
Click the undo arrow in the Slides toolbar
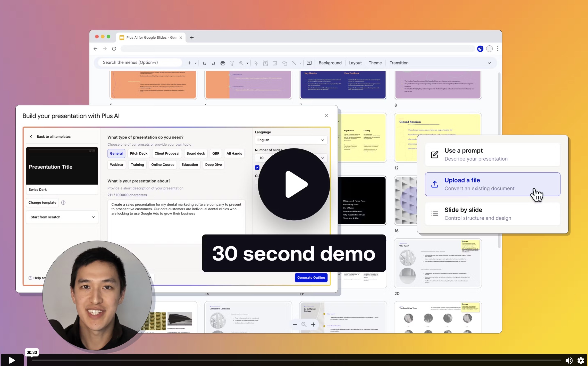click(204, 63)
